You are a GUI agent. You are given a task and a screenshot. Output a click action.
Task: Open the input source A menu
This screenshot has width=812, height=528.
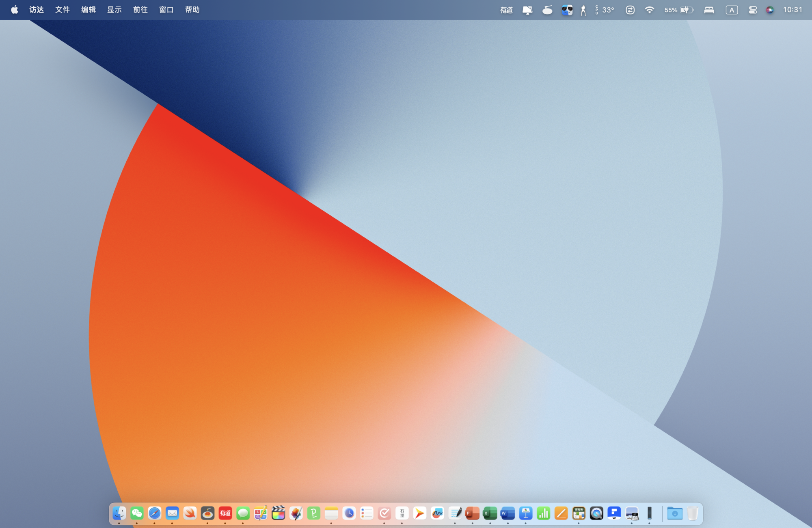(x=732, y=10)
